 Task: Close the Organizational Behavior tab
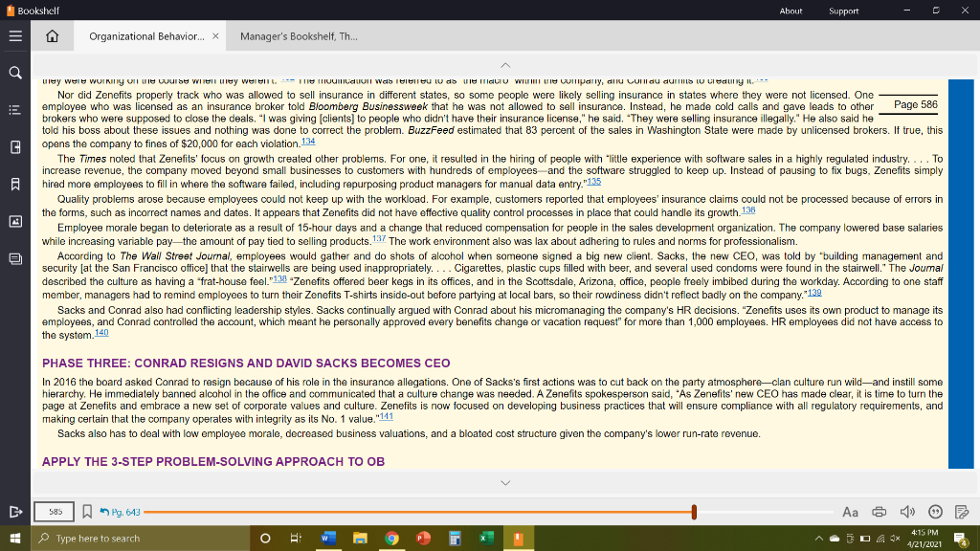[215, 36]
